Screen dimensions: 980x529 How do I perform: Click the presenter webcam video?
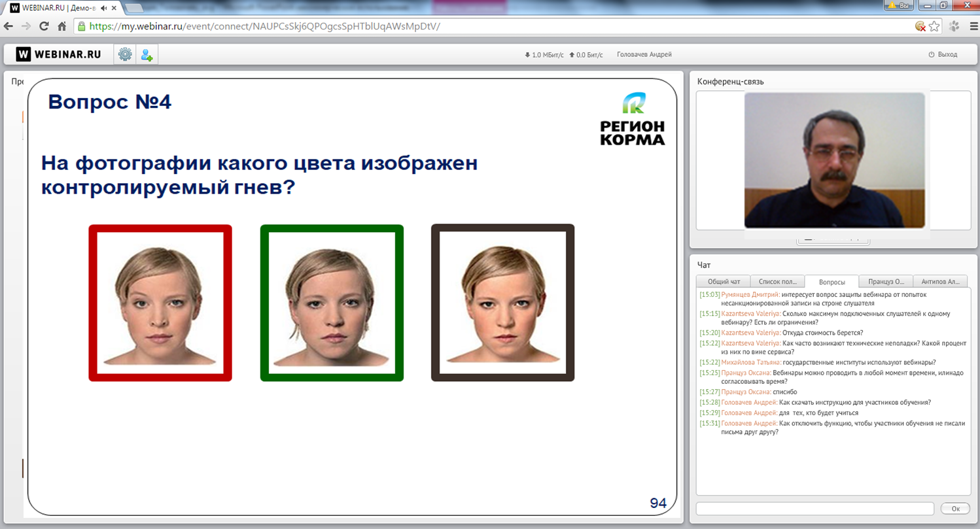click(x=834, y=160)
